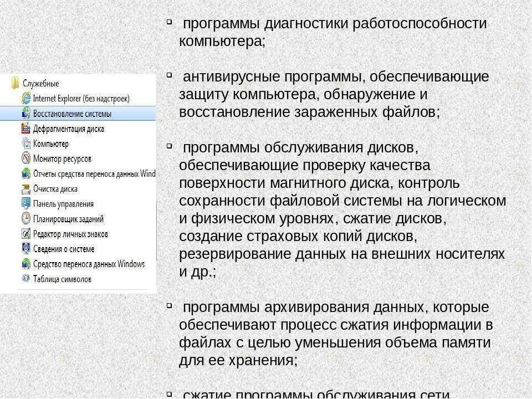This screenshot has height=399, width=532.
Task: Click the Очистка диска icon
Action: tap(26, 188)
